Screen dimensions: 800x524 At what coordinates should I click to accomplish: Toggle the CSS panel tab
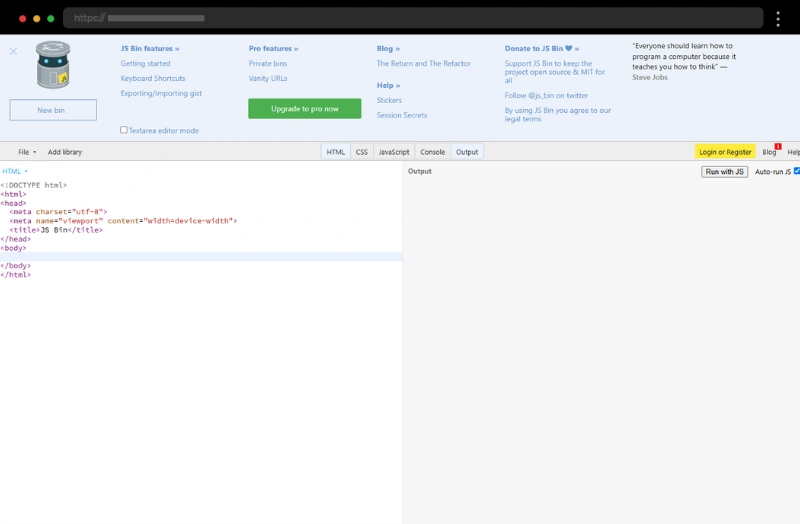tap(362, 152)
